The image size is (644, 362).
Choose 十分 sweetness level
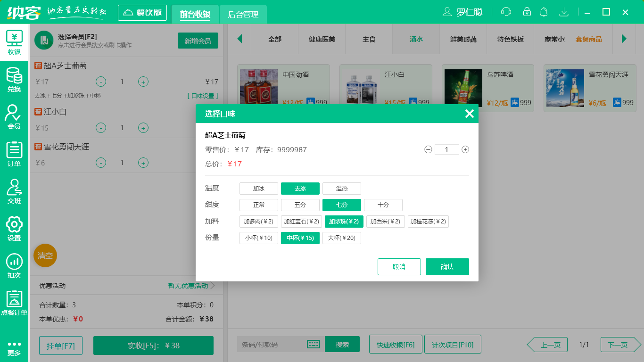pyautogui.click(x=383, y=205)
